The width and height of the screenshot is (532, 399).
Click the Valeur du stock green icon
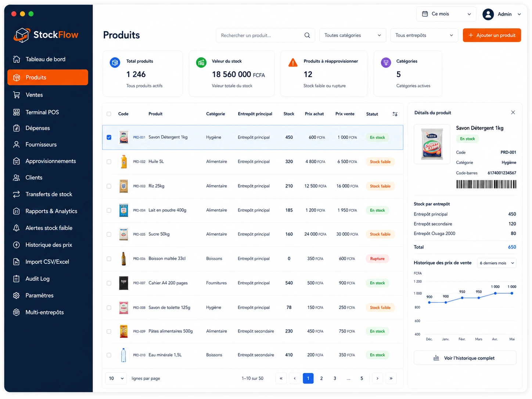201,62
